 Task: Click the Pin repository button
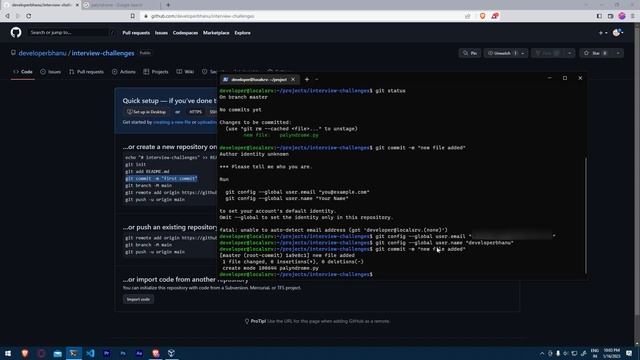tap(470, 53)
